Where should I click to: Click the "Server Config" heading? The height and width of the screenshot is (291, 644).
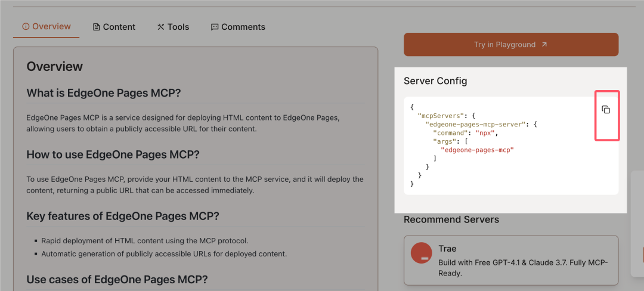435,81
